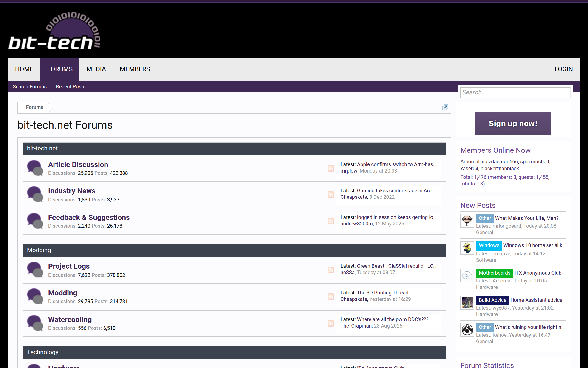
Task: Open latest thread Apple confirms switch to Arm-bas...
Action: click(x=396, y=164)
